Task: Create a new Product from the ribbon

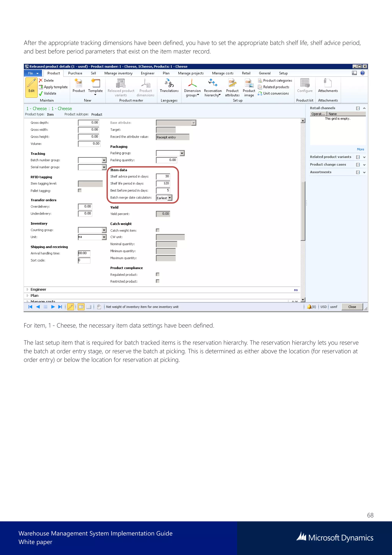Action: click(x=79, y=86)
